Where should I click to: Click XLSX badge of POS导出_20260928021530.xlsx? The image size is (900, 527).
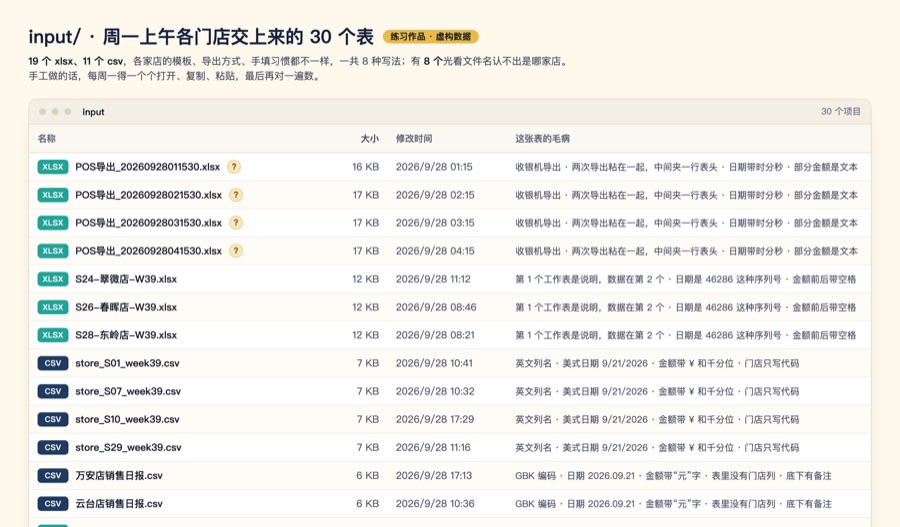53,195
